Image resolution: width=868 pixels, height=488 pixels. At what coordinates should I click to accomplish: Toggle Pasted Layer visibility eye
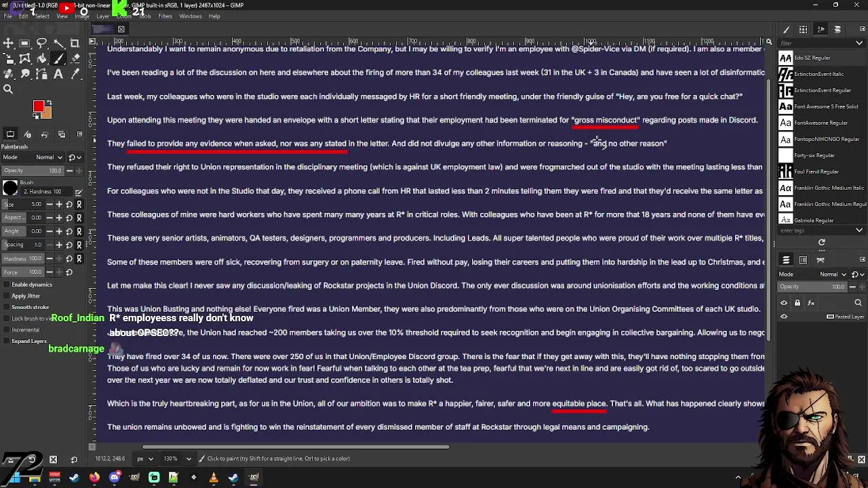click(784, 317)
